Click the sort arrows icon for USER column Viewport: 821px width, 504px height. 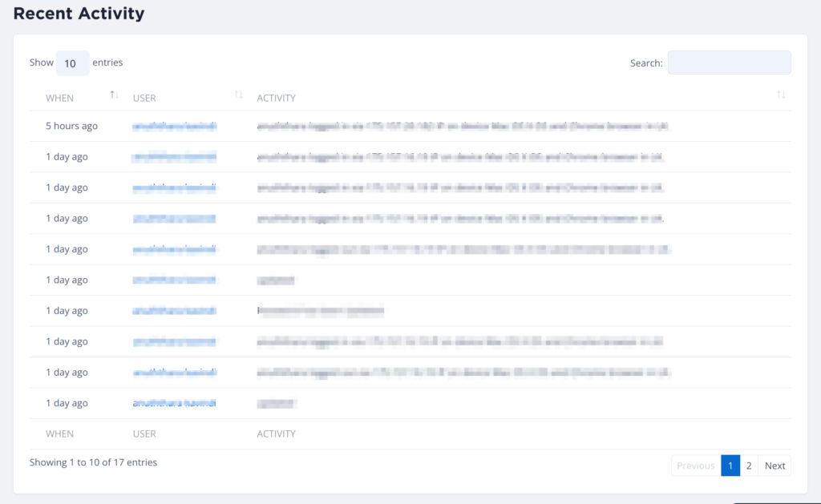pyautogui.click(x=238, y=95)
